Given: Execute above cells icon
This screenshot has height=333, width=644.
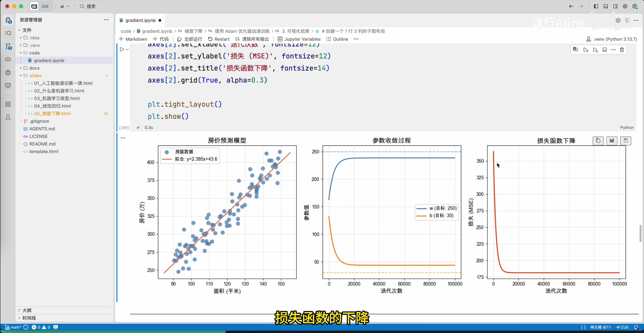Looking at the screenshot, I should click(x=586, y=50).
